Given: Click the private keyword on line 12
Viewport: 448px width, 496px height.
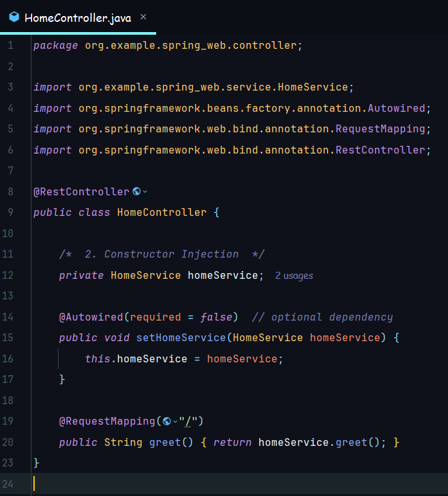Looking at the screenshot, I should point(82,276).
